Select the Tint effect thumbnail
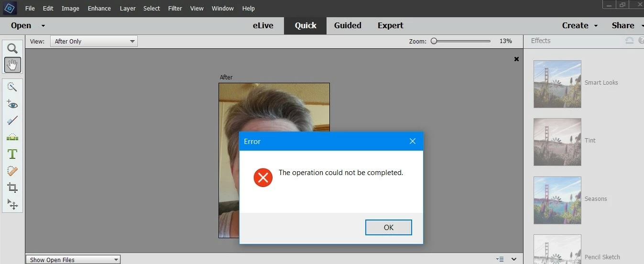 coord(557,142)
